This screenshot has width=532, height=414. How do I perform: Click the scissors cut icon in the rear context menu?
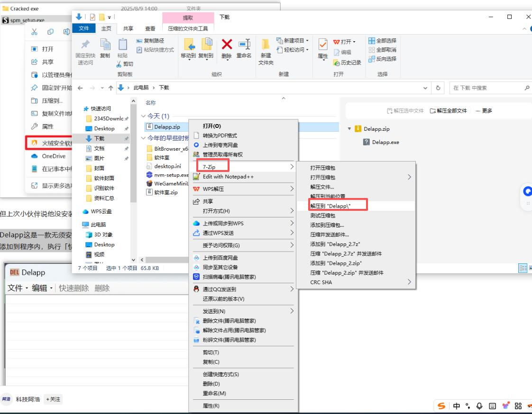click(x=34, y=32)
